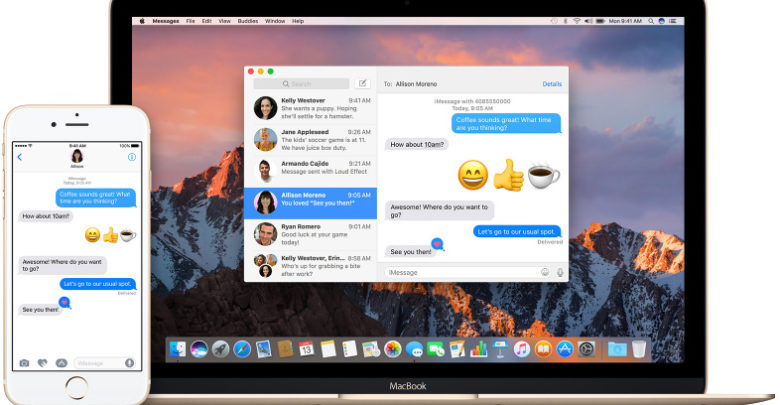Open the View menu
This screenshot has height=405, width=780.
click(225, 21)
